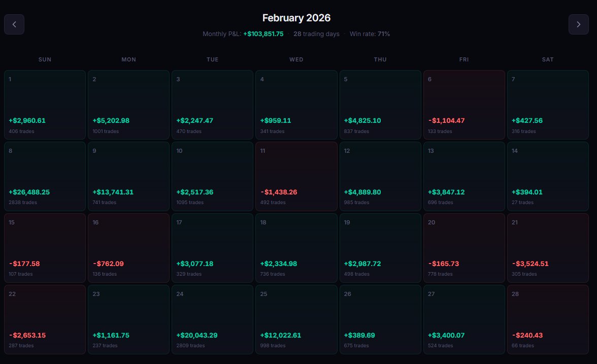Click Monthly P&L value +$103,851.75
Viewport: 597px width, 364px height.
coord(263,34)
